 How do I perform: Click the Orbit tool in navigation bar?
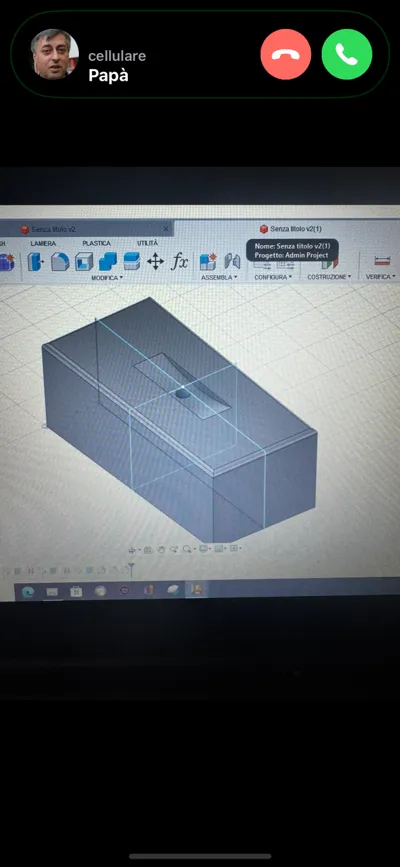[x=133, y=550]
